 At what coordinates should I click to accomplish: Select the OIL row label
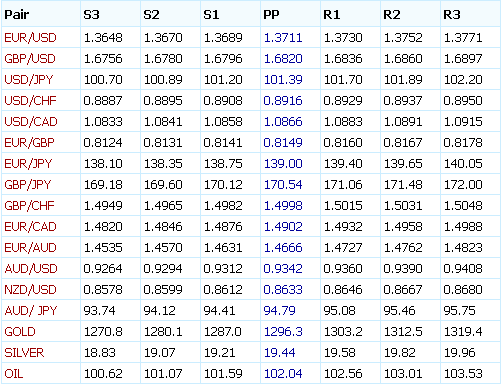(14, 374)
